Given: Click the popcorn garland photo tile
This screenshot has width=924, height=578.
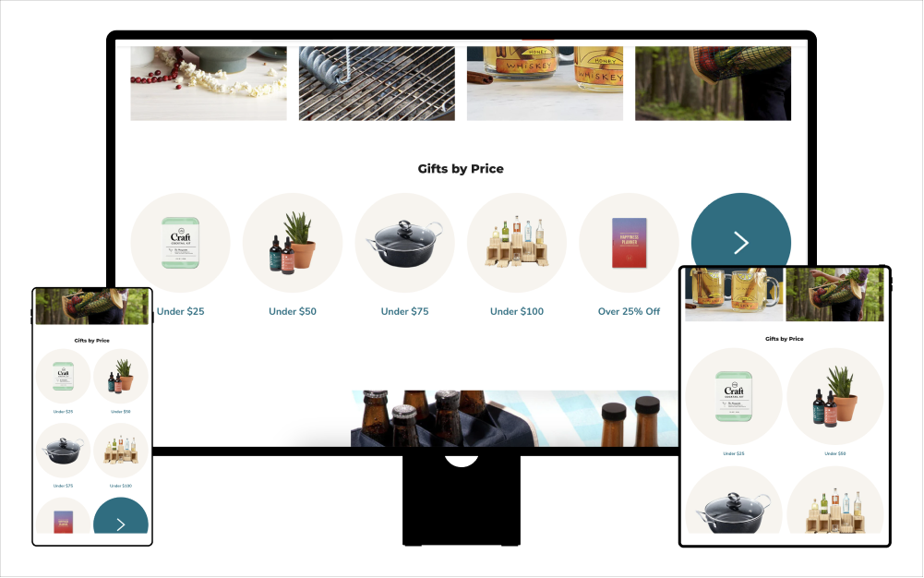Looking at the screenshot, I should tap(209, 84).
